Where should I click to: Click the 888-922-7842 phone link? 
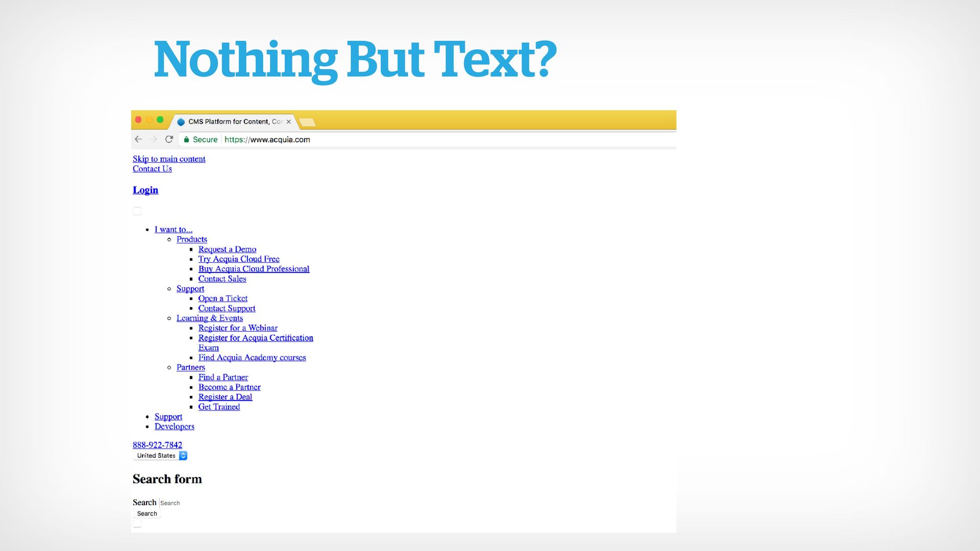pyautogui.click(x=157, y=445)
